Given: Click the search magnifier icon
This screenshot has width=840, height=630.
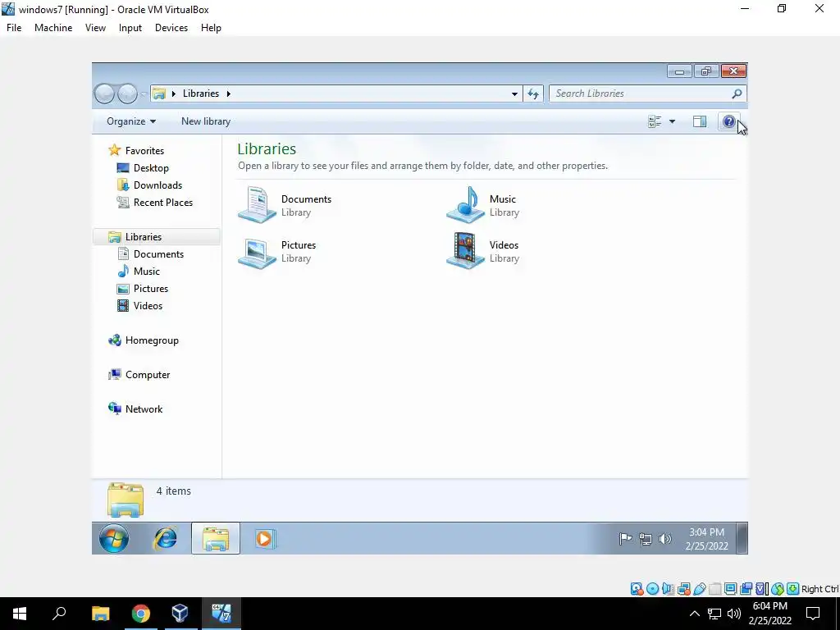Looking at the screenshot, I should coord(737,94).
